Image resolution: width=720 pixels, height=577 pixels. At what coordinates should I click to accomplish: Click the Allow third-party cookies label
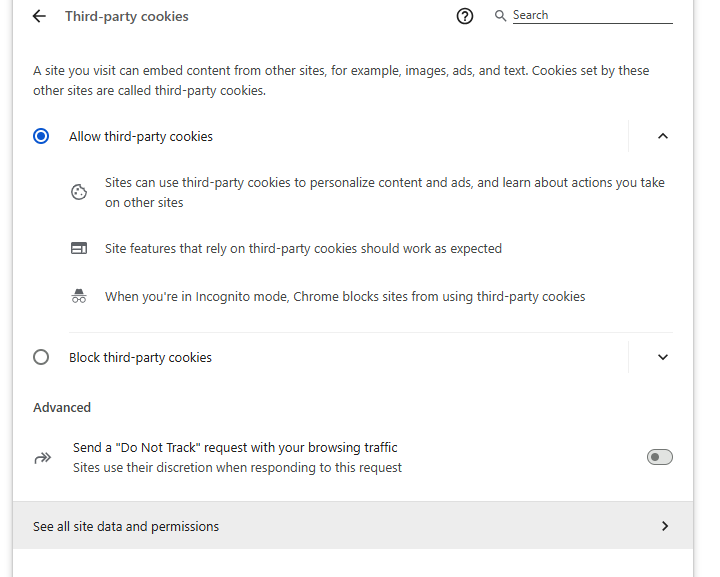pos(141,136)
